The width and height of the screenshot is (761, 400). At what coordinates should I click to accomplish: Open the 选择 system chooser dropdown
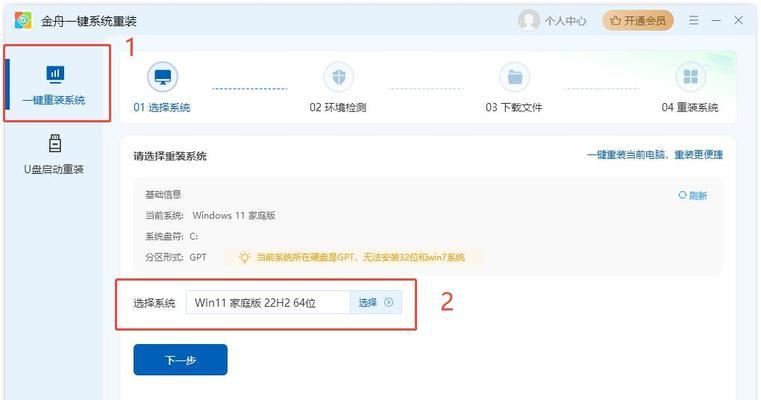pos(376,302)
